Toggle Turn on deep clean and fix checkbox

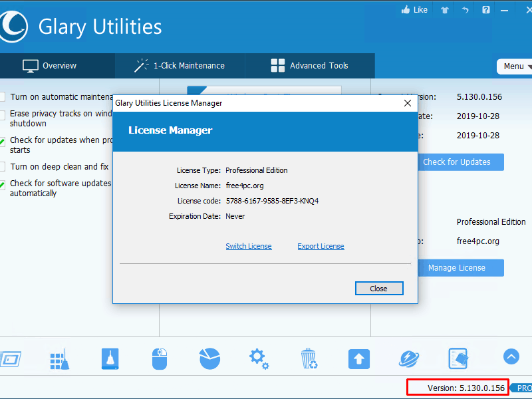pos(2,167)
